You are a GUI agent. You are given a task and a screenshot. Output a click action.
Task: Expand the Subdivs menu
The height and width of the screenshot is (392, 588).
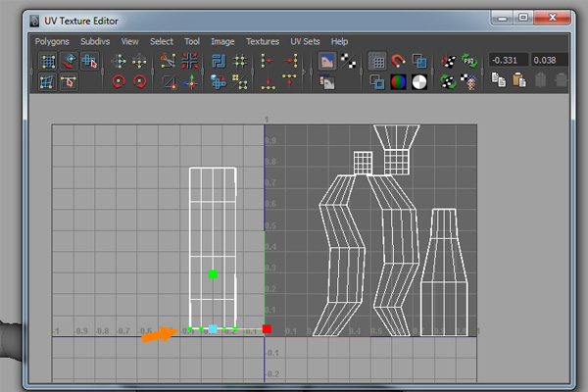(x=95, y=41)
